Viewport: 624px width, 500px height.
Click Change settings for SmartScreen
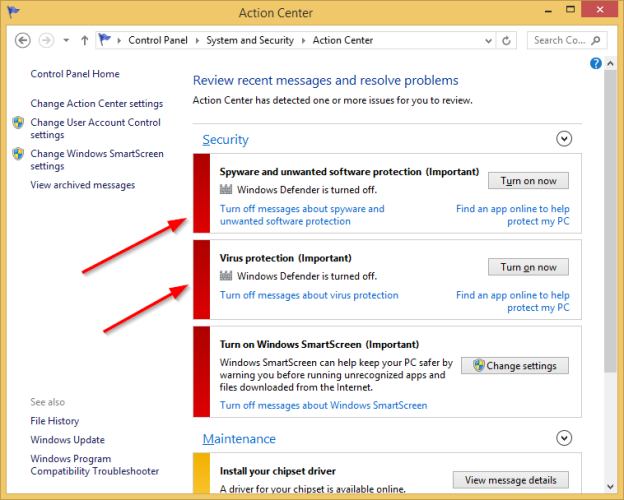pyautogui.click(x=515, y=365)
